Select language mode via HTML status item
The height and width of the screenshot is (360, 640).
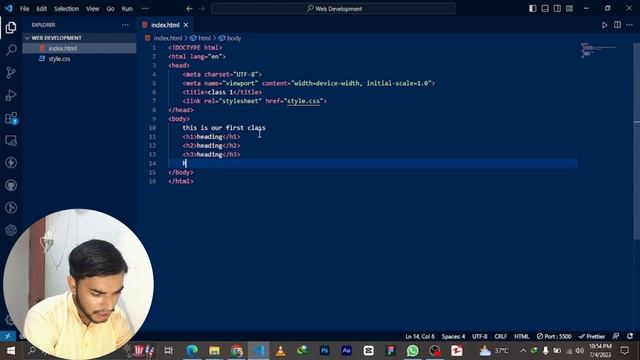[522, 336]
